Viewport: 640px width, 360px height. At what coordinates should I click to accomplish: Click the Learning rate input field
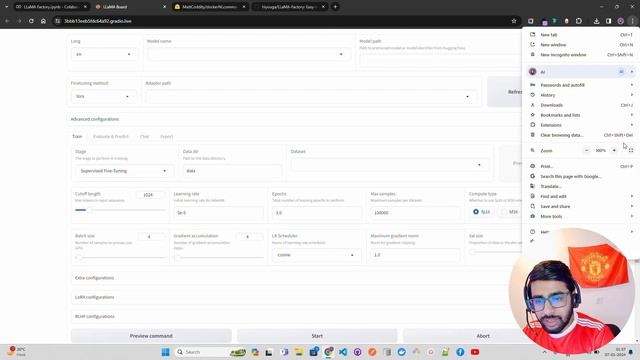tap(219, 213)
